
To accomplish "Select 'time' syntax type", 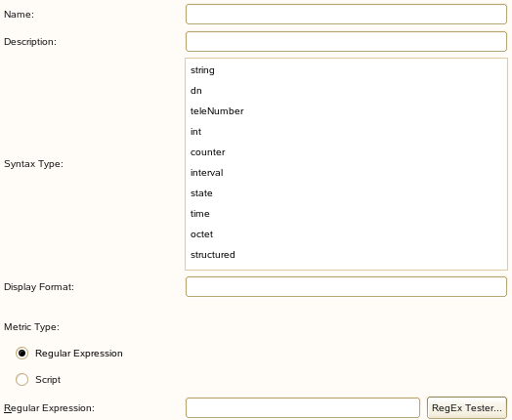I will pos(346,214).
